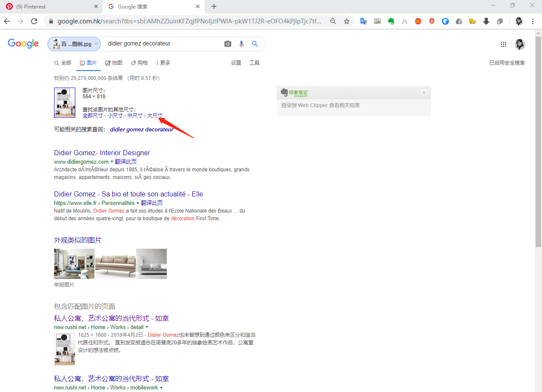
Task: Open the Evernote Web Clipper extension
Action: (391, 21)
